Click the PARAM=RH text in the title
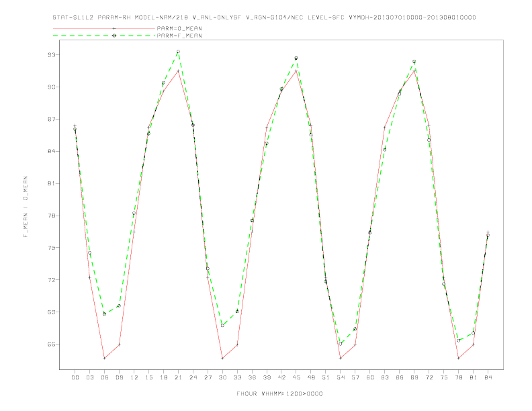Image resolution: width=532 pixels, height=411 pixels. click(114, 17)
